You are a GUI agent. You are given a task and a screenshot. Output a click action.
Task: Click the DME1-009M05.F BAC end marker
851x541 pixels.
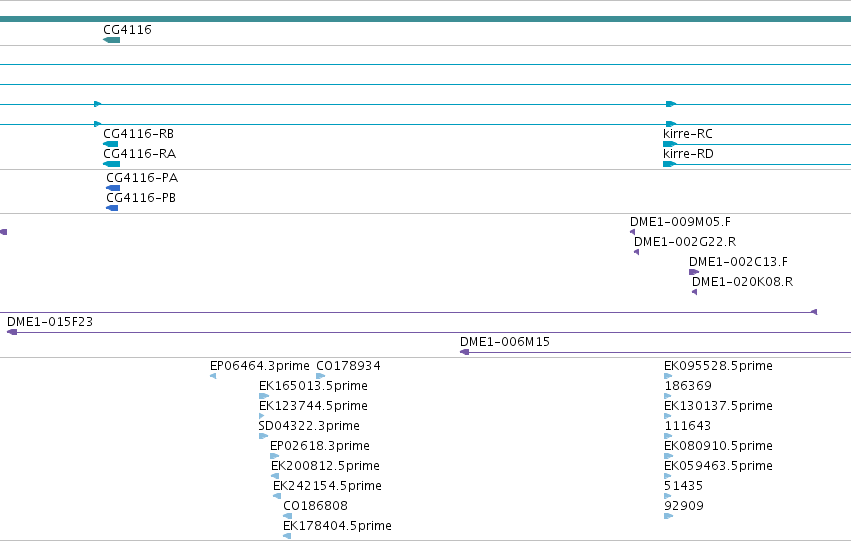[x=632, y=232]
